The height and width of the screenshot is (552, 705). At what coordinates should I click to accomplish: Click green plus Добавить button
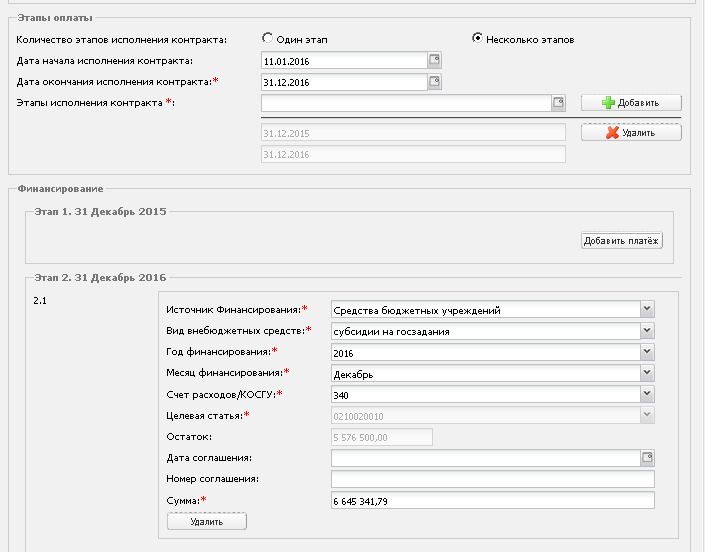pyautogui.click(x=631, y=103)
